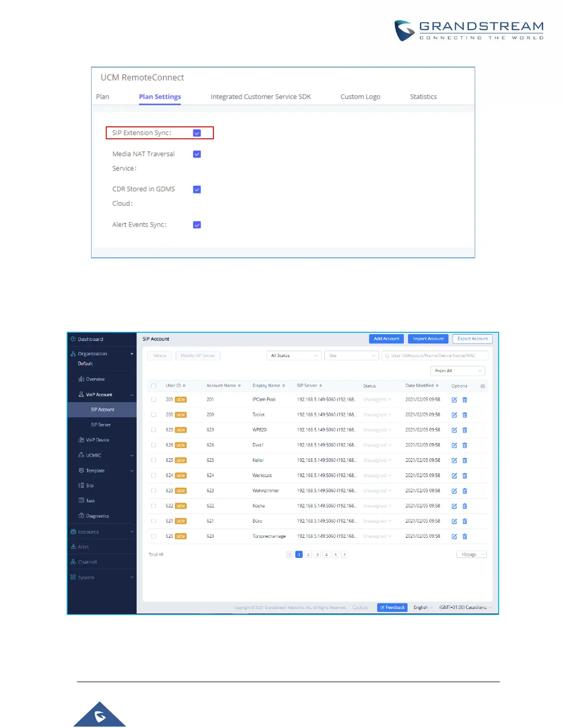Click the Import Account button

click(428, 339)
